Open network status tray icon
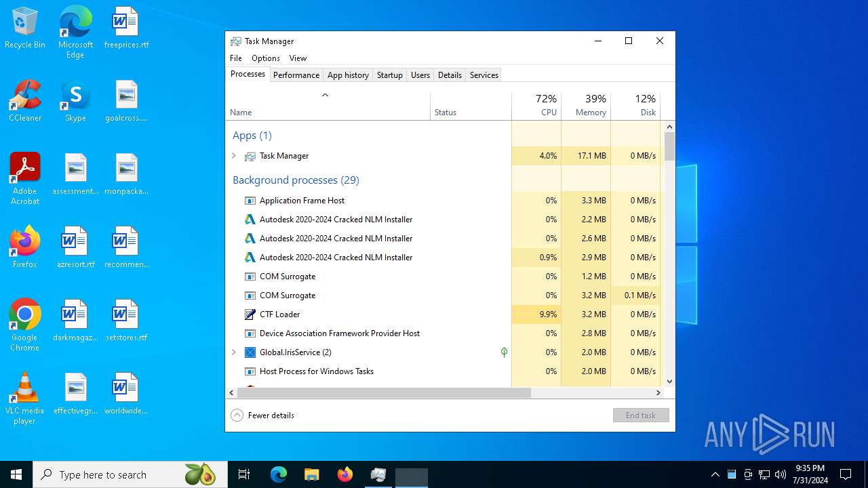This screenshot has height=488, width=868. (x=764, y=474)
